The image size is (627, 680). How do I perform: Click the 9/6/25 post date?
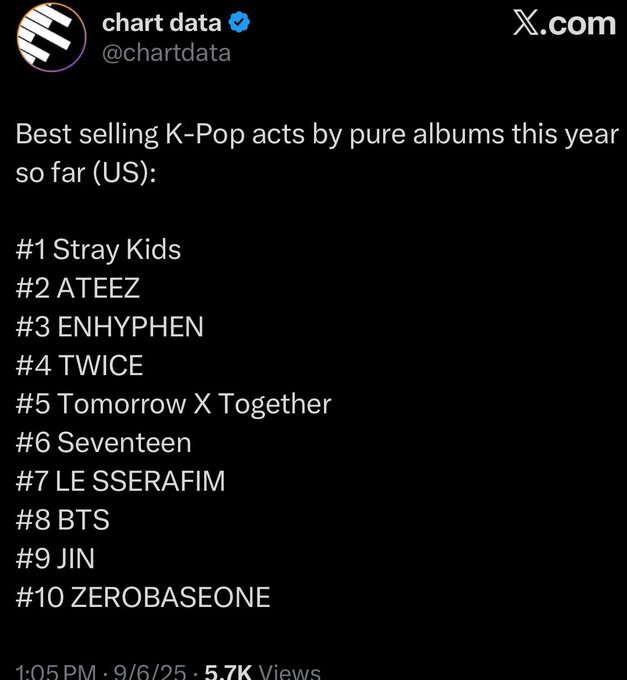click(150, 672)
